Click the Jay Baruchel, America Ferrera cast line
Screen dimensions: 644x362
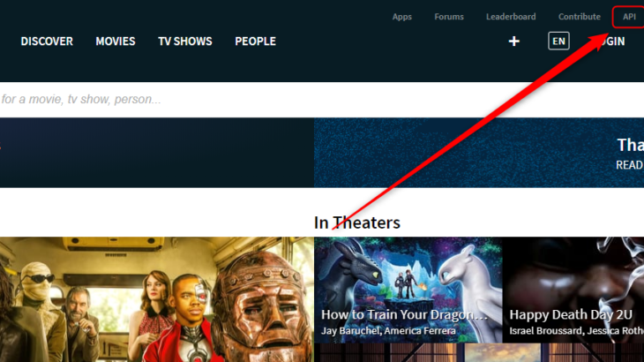coord(388,331)
